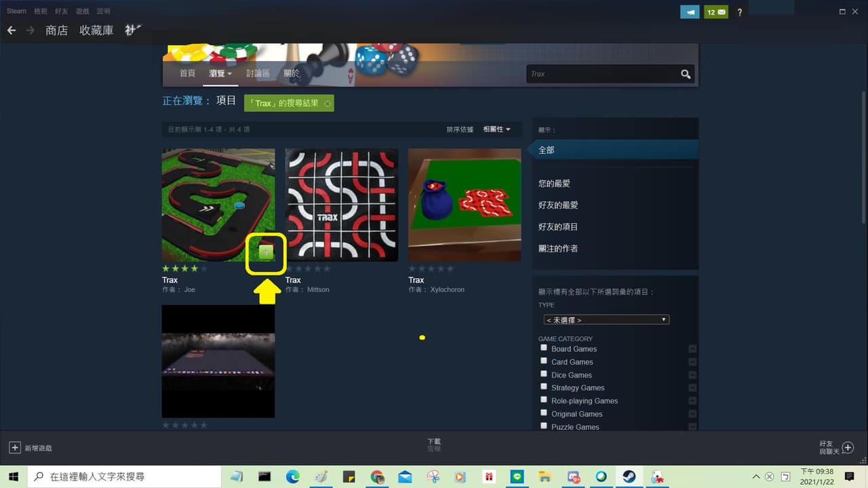868x488 pixels.
Task: Click the search magnifier in Workshop search box
Action: [686, 74]
